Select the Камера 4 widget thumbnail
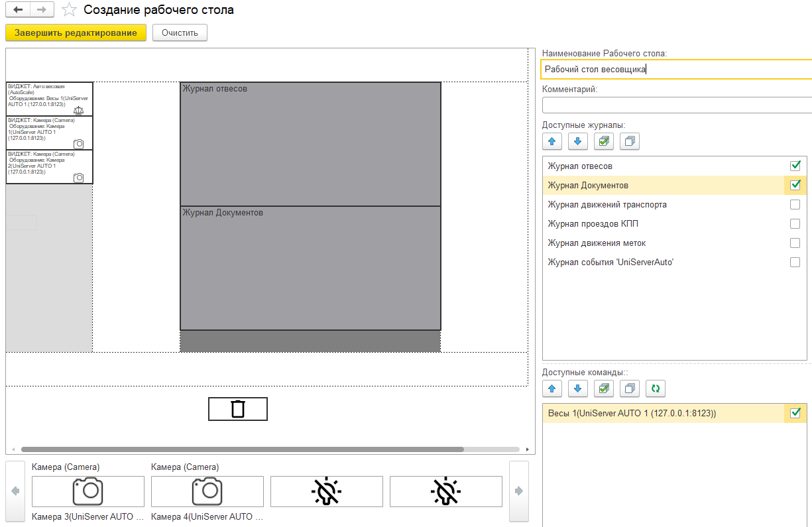The width and height of the screenshot is (812, 527). pos(207,491)
